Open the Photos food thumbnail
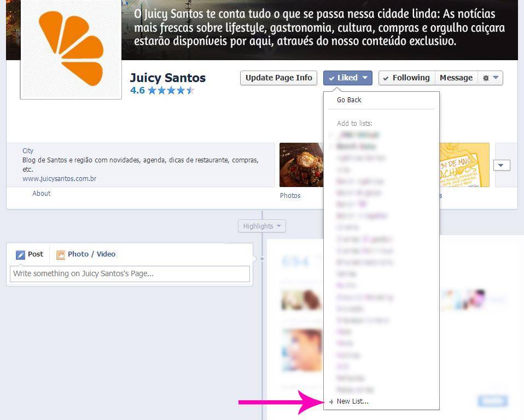The image size is (524, 420). point(301,165)
